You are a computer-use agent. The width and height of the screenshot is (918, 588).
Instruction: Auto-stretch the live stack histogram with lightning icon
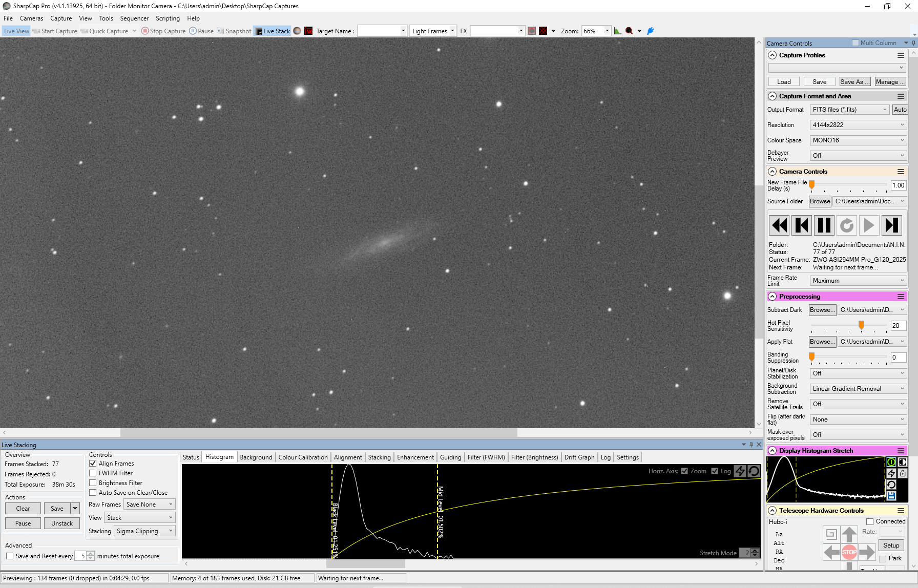click(x=740, y=471)
